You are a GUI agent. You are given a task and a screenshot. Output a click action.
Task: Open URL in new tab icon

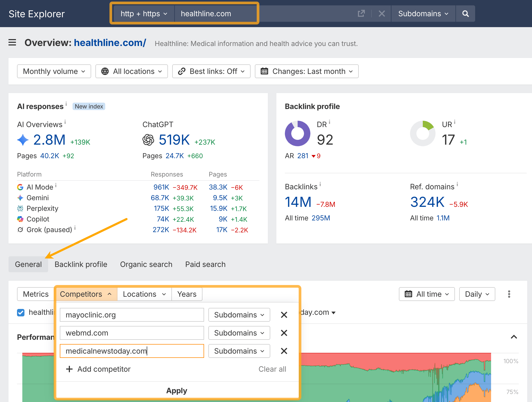[x=361, y=14]
